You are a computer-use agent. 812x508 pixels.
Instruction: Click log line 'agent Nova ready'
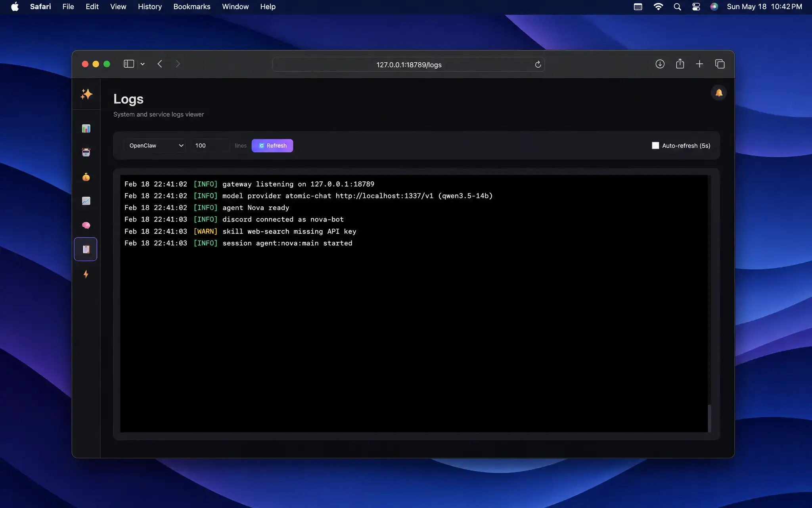(x=207, y=208)
